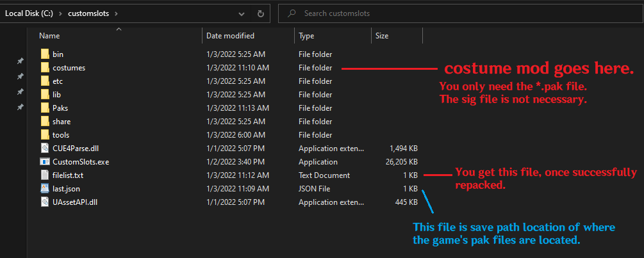
Task: Select the bin folder name
Action: coord(58,54)
